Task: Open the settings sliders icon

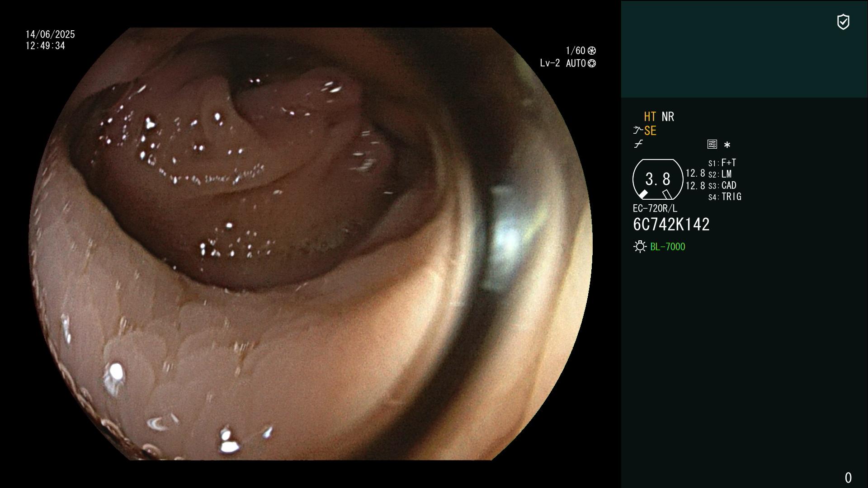Action: (712, 144)
